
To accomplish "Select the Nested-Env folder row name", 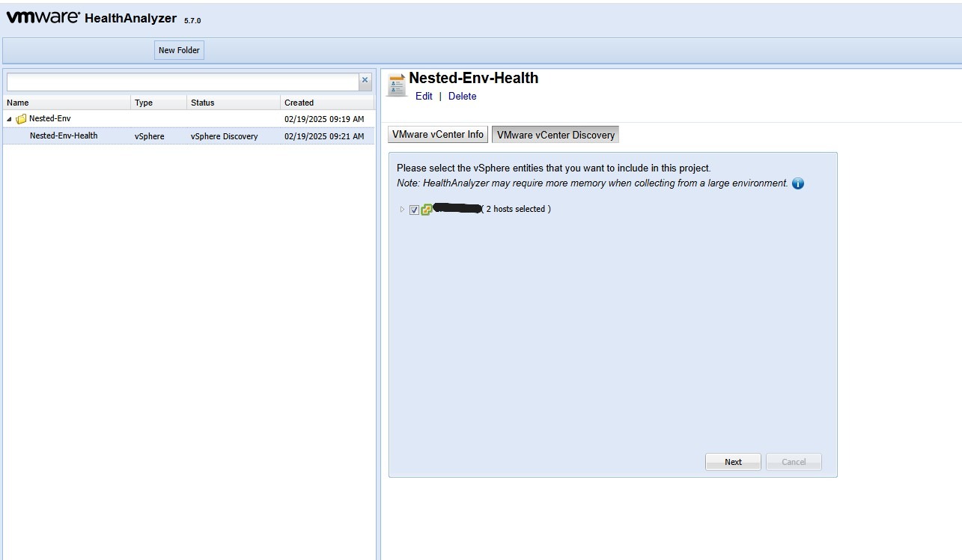I will coord(50,118).
